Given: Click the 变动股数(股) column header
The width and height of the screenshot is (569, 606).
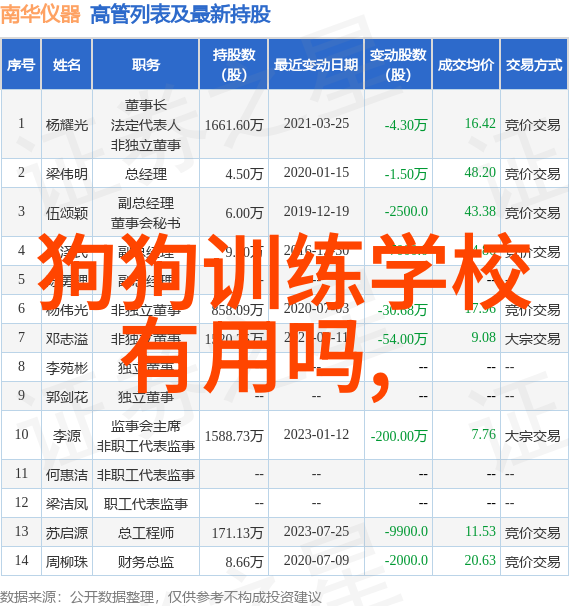Looking at the screenshot, I should 398,64.
